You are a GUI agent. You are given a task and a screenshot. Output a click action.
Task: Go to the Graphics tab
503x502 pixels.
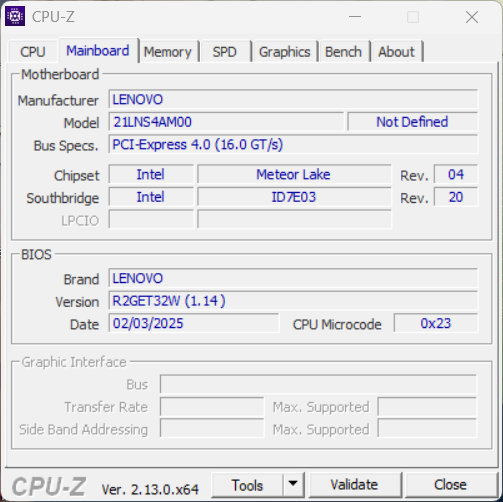point(284,52)
